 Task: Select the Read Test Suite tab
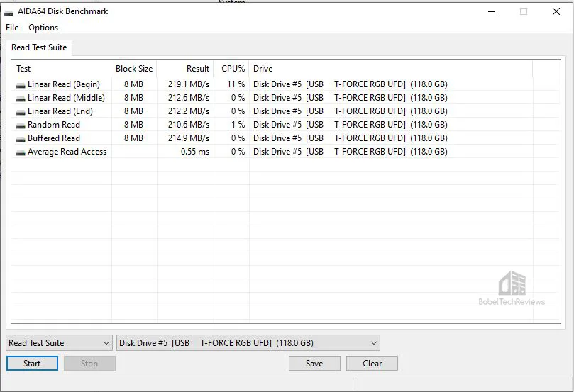tap(39, 47)
